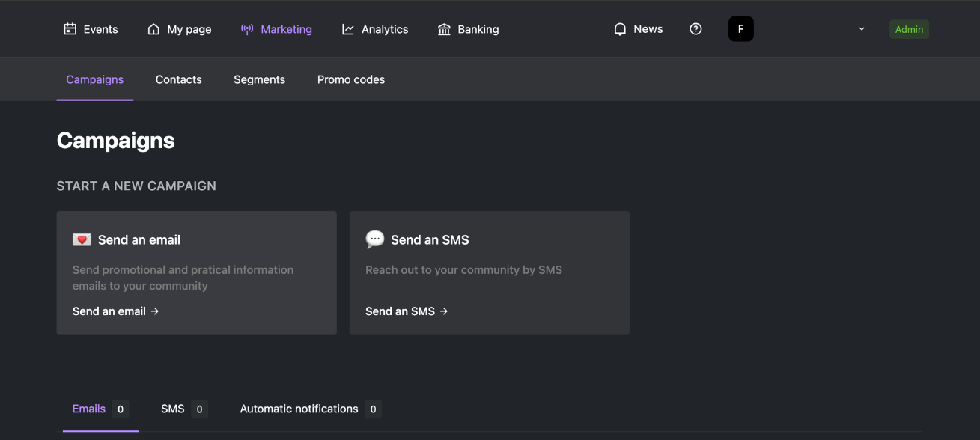Select the SMS campaigns list tab
The height and width of the screenshot is (440, 980).
pyautogui.click(x=183, y=409)
